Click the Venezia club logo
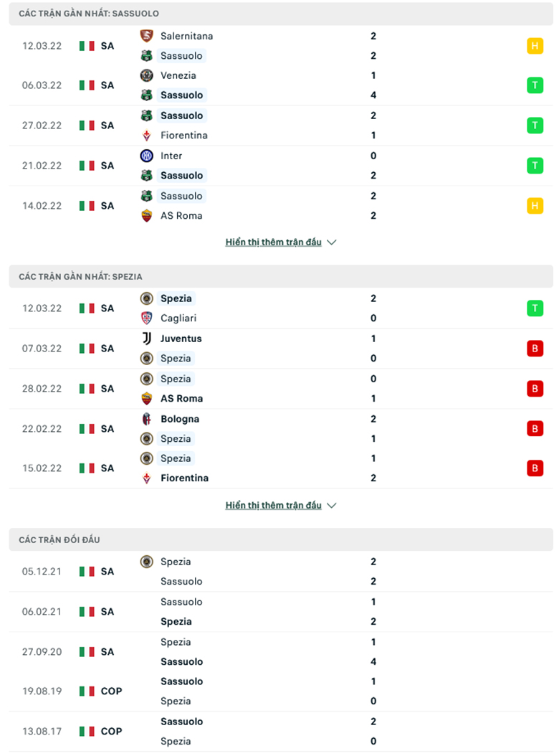The height and width of the screenshot is (756, 559). coord(147,75)
